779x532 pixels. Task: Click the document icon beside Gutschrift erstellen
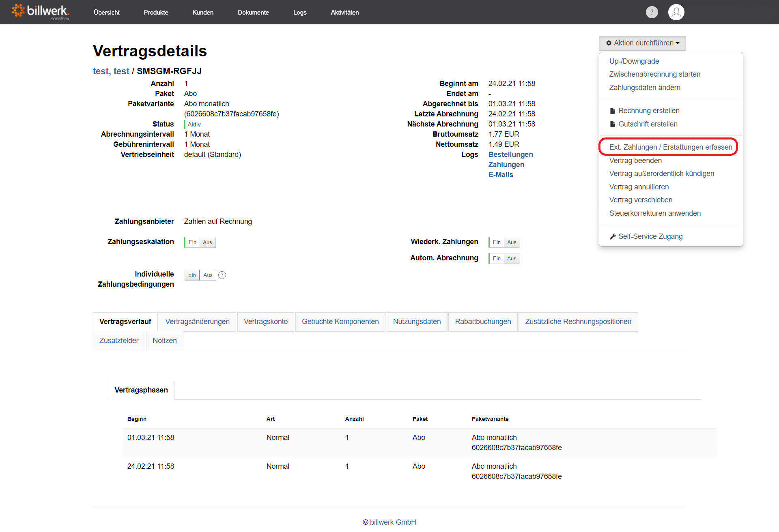[613, 124]
